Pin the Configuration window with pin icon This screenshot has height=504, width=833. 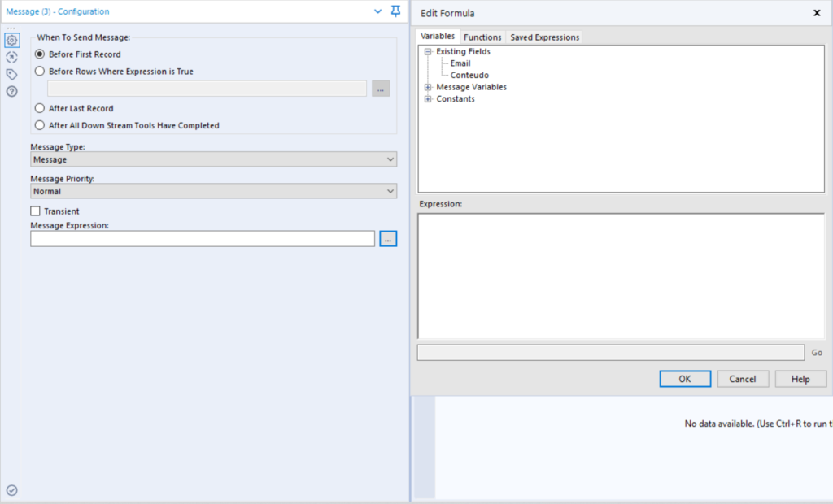pos(396,11)
